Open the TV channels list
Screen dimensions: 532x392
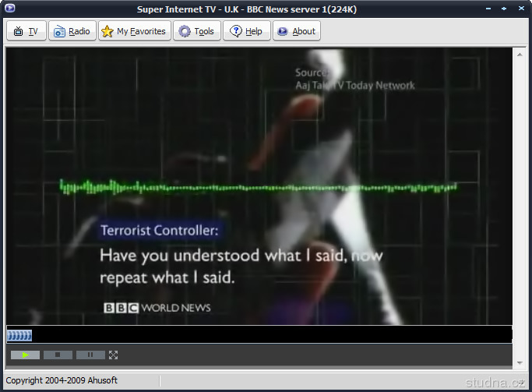pyautogui.click(x=26, y=31)
